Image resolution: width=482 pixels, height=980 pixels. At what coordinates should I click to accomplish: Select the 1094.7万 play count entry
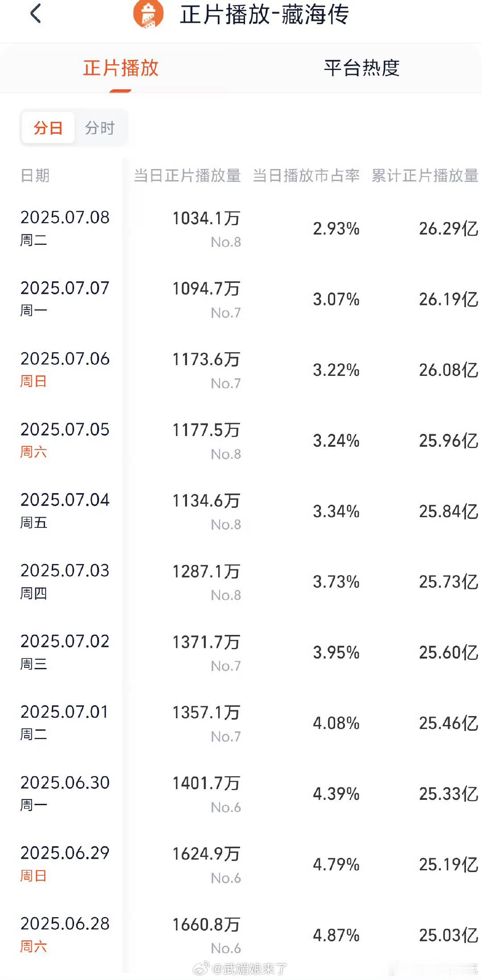207,299
